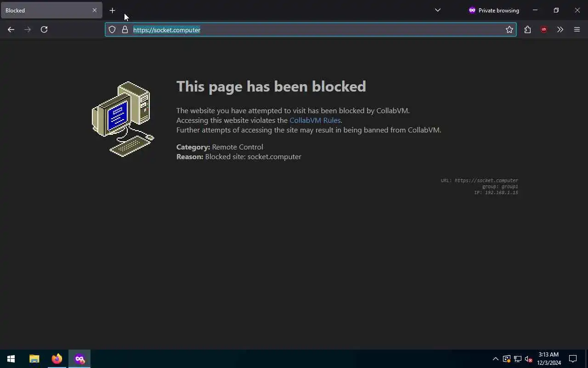Restore down the browser window
The image size is (588, 368).
coord(556,10)
